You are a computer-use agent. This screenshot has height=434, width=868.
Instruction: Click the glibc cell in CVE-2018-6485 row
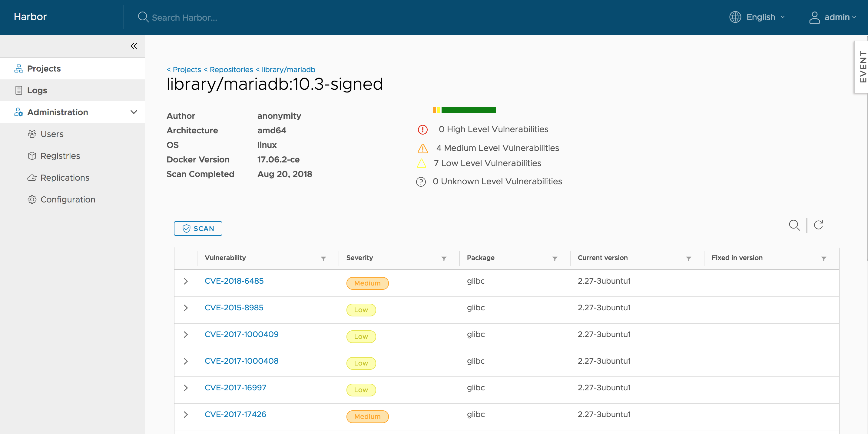(476, 281)
